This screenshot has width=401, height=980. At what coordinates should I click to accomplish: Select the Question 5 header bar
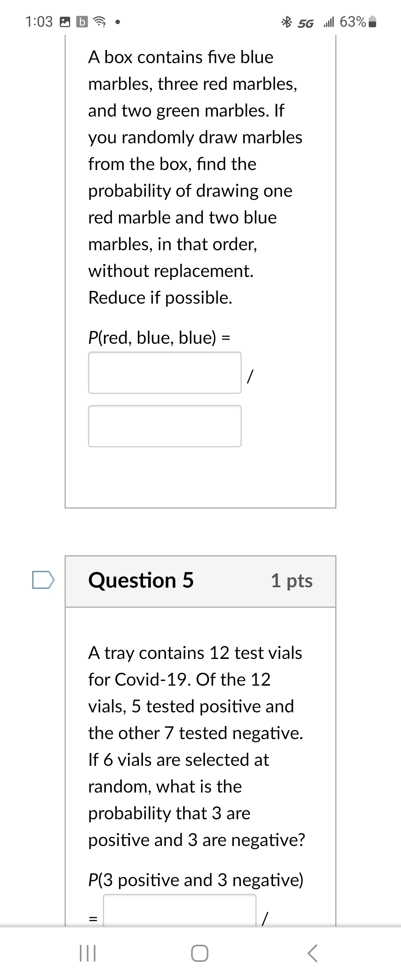coord(201,580)
